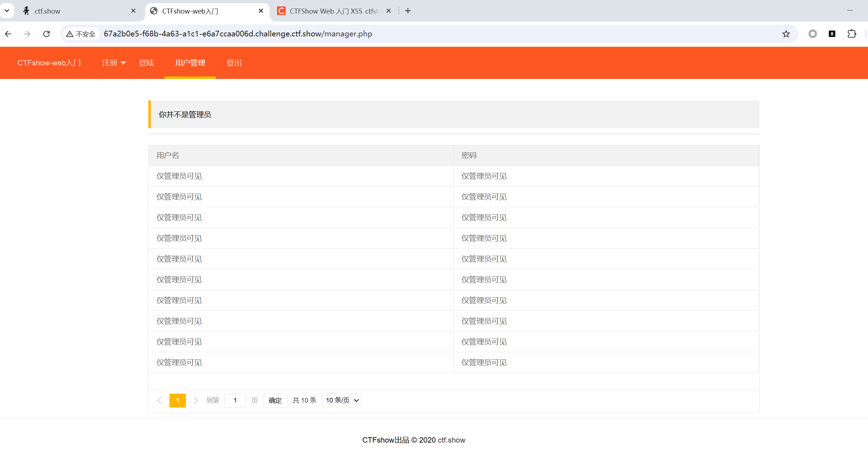
Task: Switch to the CTFShow Web 入门 XSS tab
Action: (x=332, y=11)
